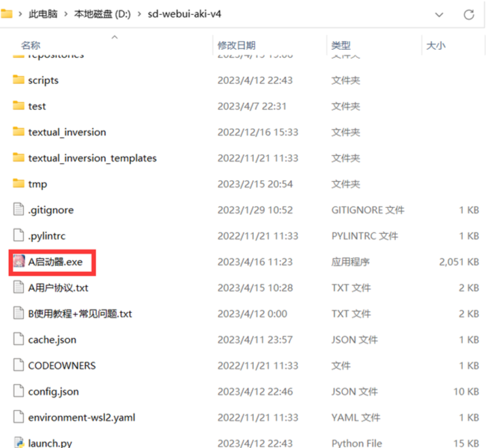
Task: Click date 2023/4/7 22:31 of test
Action: [252, 106]
